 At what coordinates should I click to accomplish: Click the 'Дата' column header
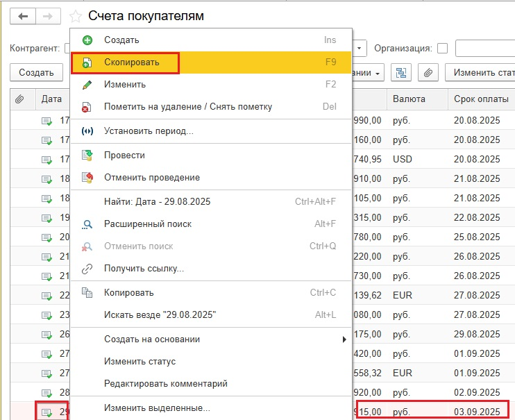coord(51,99)
